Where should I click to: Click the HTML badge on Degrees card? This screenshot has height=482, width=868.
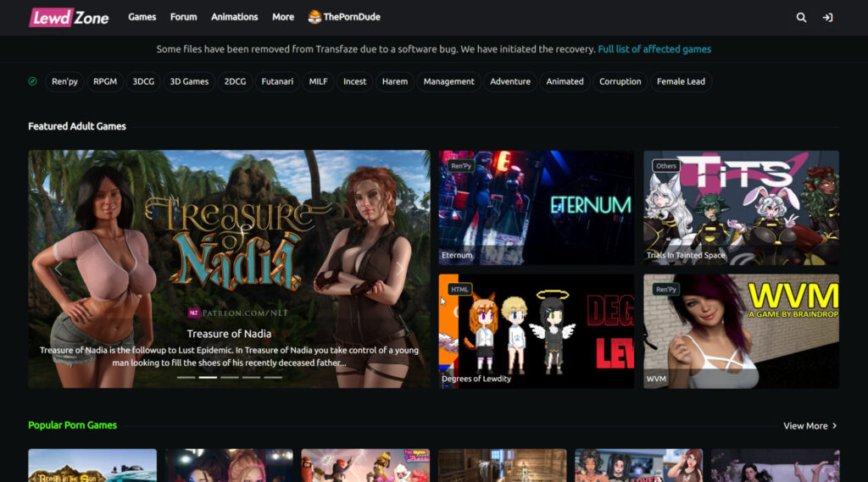[459, 290]
